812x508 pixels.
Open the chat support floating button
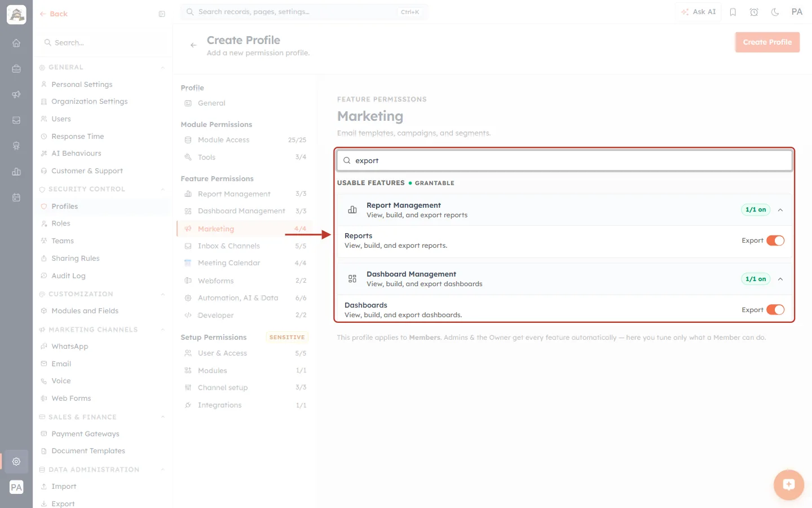click(x=789, y=484)
